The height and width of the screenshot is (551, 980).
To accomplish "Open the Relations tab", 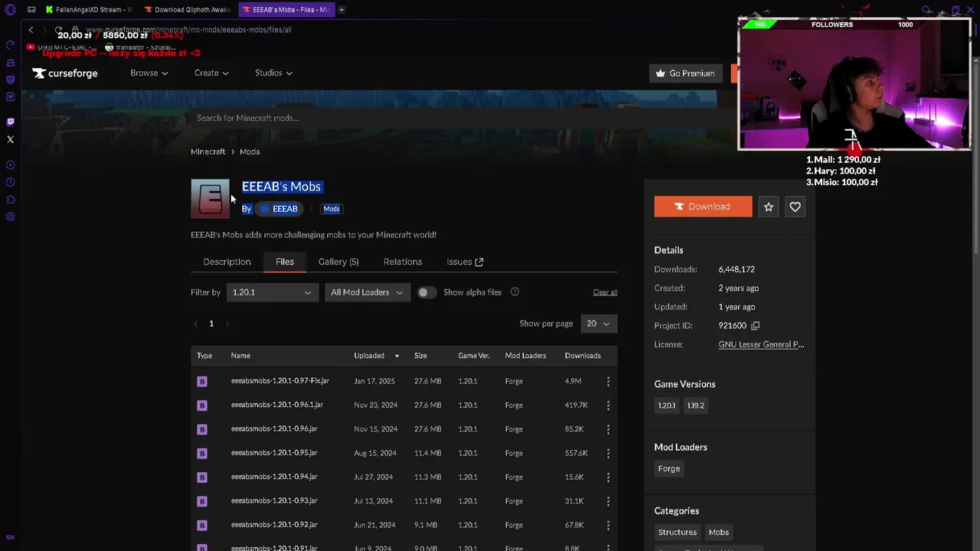I will coord(403,262).
